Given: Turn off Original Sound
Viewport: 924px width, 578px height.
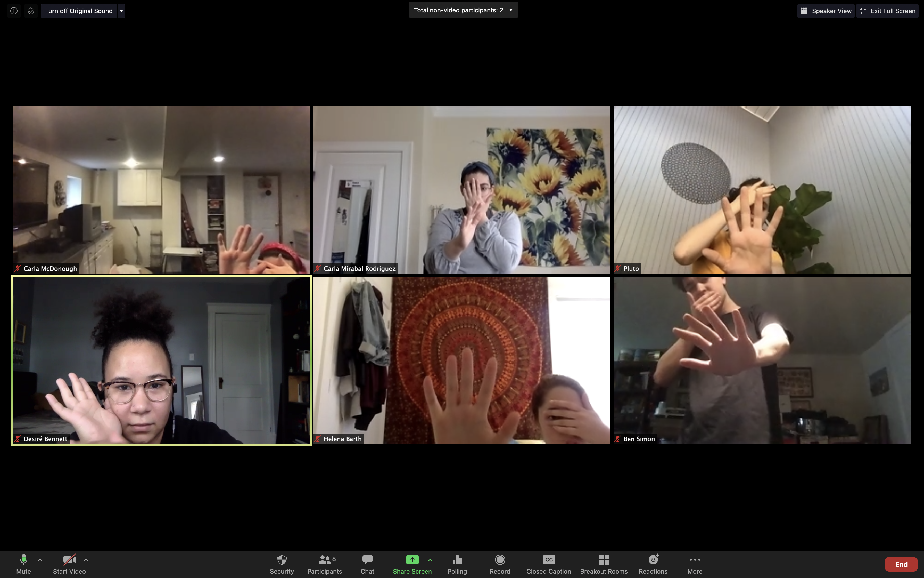Looking at the screenshot, I should 79,11.
